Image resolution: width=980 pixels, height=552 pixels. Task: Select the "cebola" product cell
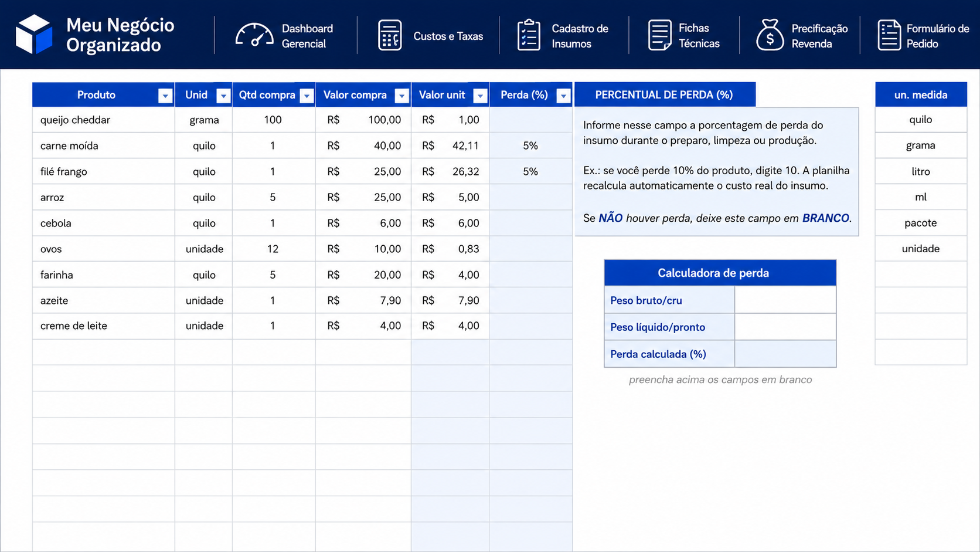point(104,223)
